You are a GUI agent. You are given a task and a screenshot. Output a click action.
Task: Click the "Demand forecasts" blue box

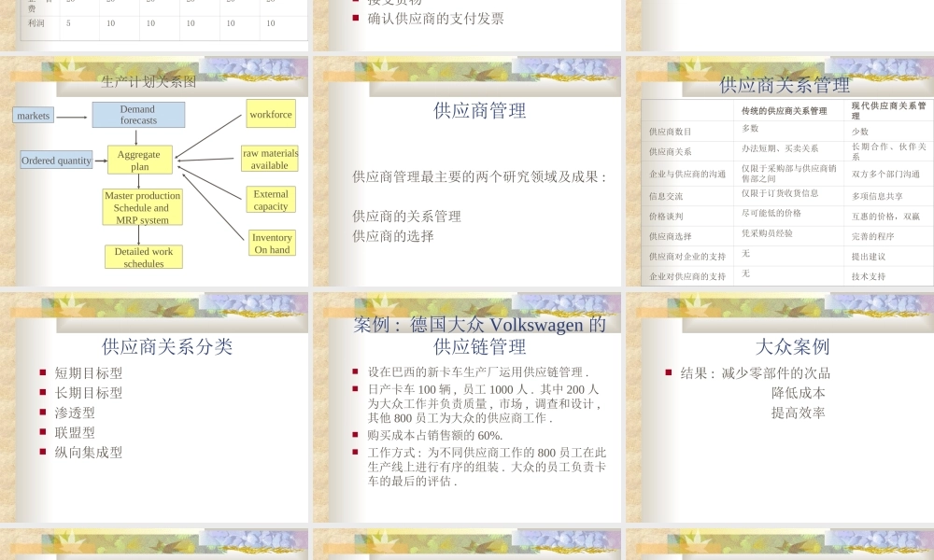point(138,113)
